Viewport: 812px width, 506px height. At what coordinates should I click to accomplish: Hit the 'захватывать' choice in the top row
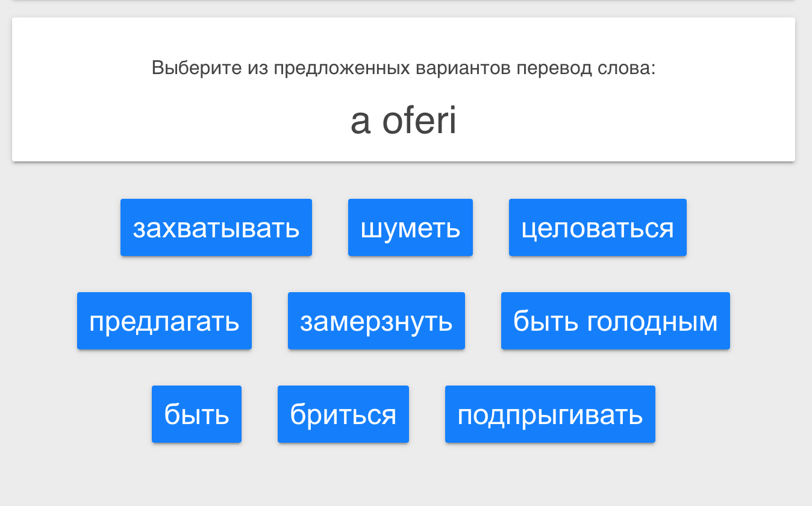pos(216,228)
